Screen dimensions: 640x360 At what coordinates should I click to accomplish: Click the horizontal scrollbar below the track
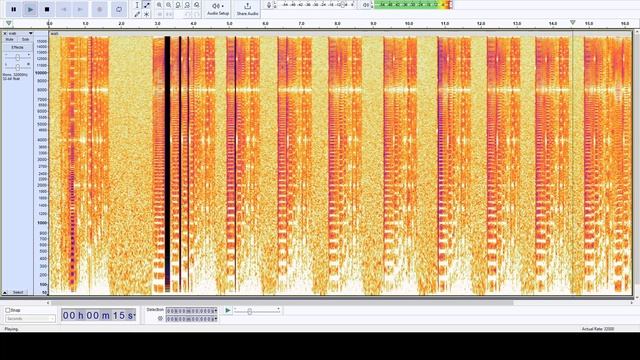[282, 303]
